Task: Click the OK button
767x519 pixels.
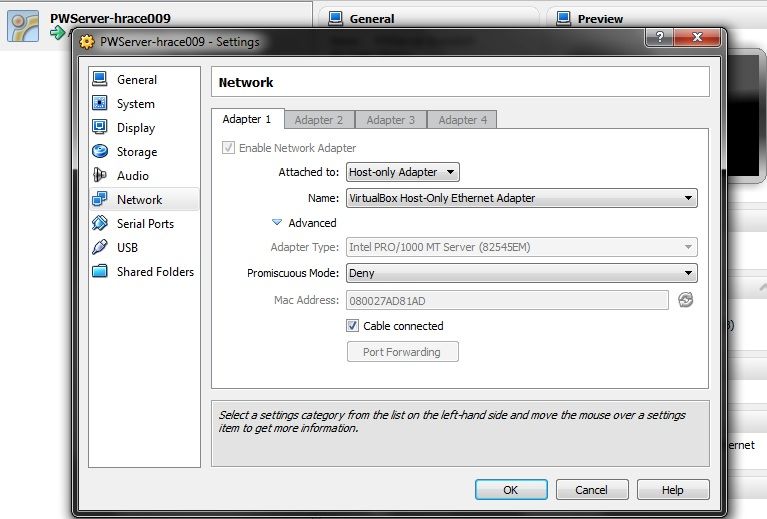Action: (x=511, y=490)
